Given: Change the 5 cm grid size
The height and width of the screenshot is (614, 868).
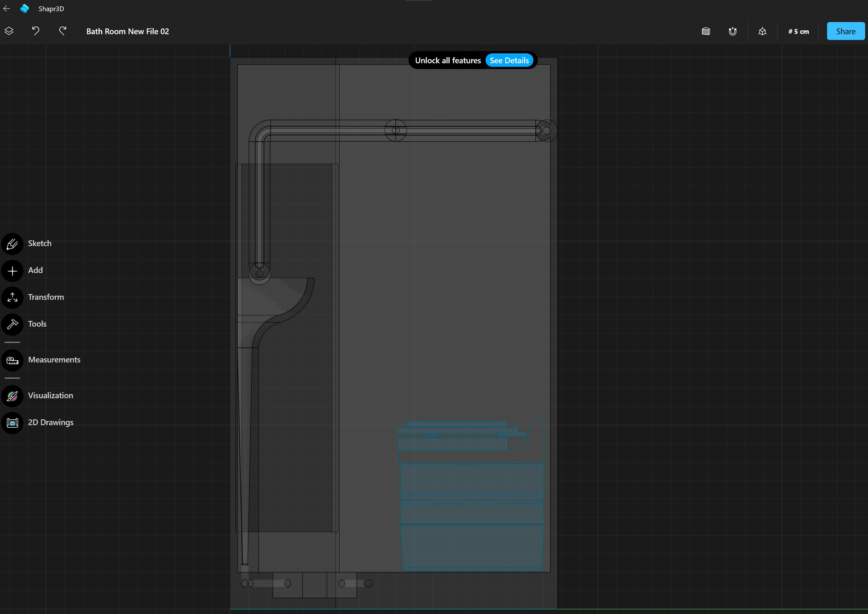Looking at the screenshot, I should click(x=798, y=31).
